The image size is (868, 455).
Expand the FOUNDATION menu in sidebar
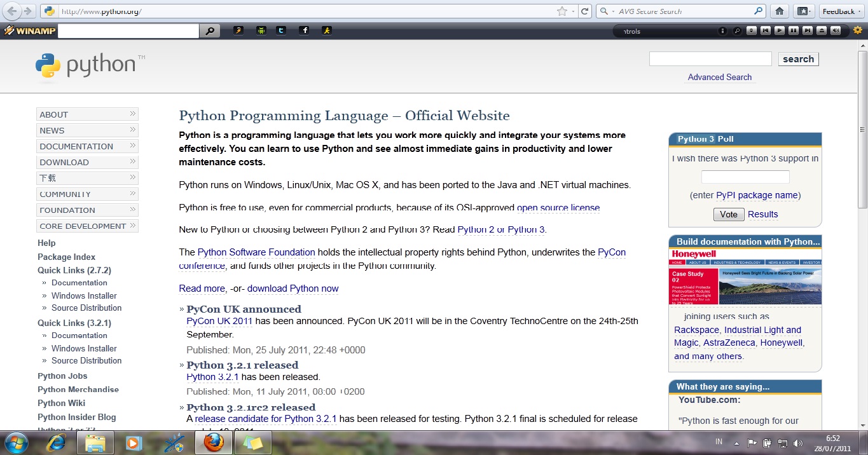pyautogui.click(x=87, y=210)
